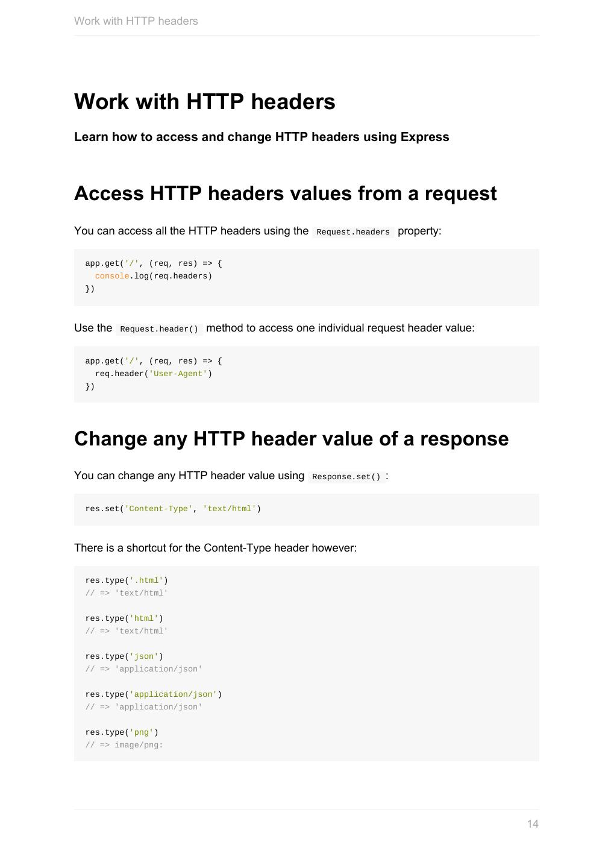614x868 pixels.
Task: Click the res.type('html') line without dot
Action: 124,618
